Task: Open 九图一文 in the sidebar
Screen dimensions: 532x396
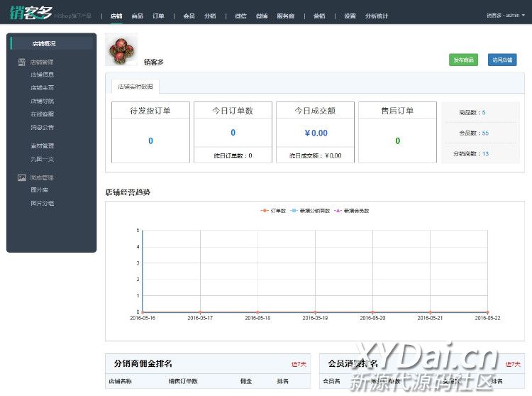Action: pos(42,159)
